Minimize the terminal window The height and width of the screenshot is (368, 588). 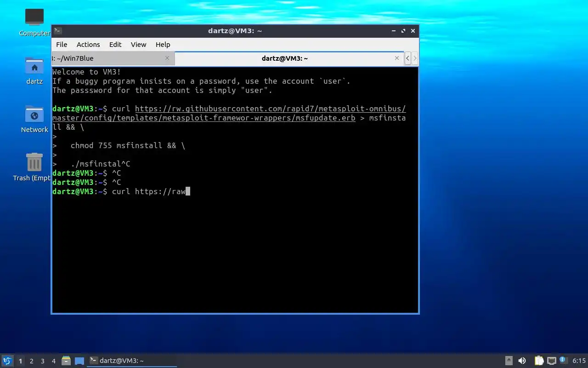(x=394, y=31)
